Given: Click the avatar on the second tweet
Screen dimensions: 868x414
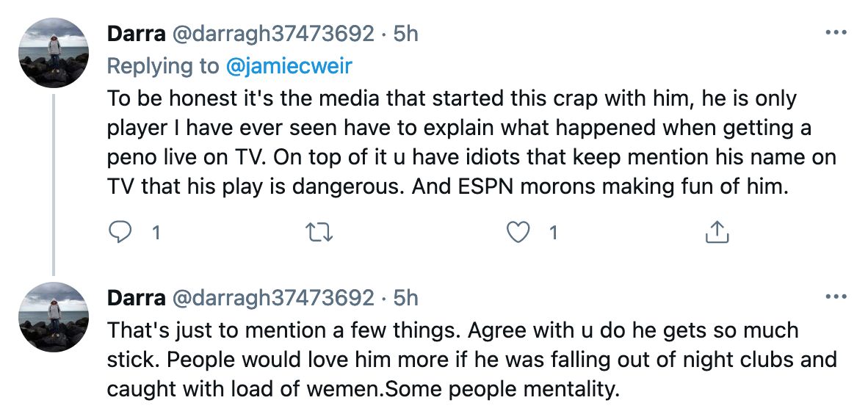Looking at the screenshot, I should [x=54, y=317].
